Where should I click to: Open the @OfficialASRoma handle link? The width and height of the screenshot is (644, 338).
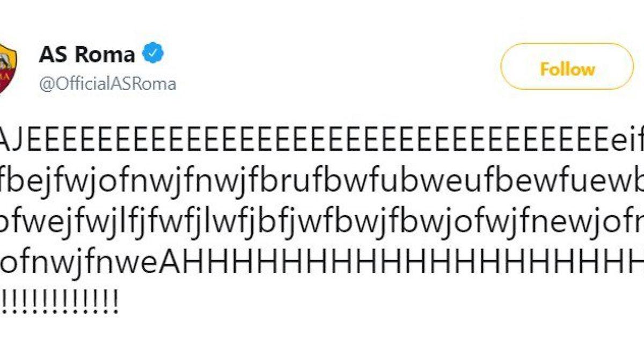[x=107, y=84]
